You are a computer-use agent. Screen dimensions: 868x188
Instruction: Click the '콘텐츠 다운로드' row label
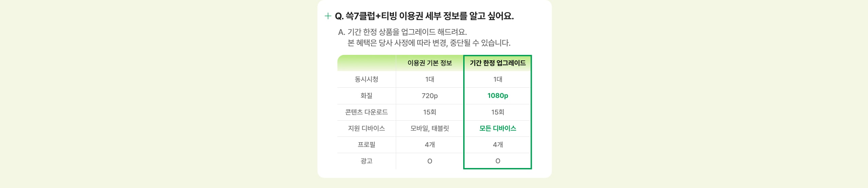click(x=366, y=112)
